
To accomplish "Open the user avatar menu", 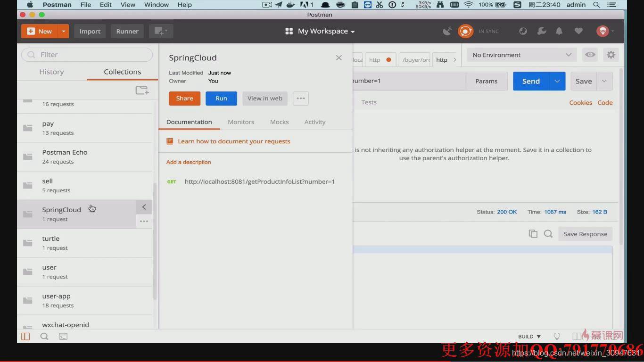I will point(605,31).
